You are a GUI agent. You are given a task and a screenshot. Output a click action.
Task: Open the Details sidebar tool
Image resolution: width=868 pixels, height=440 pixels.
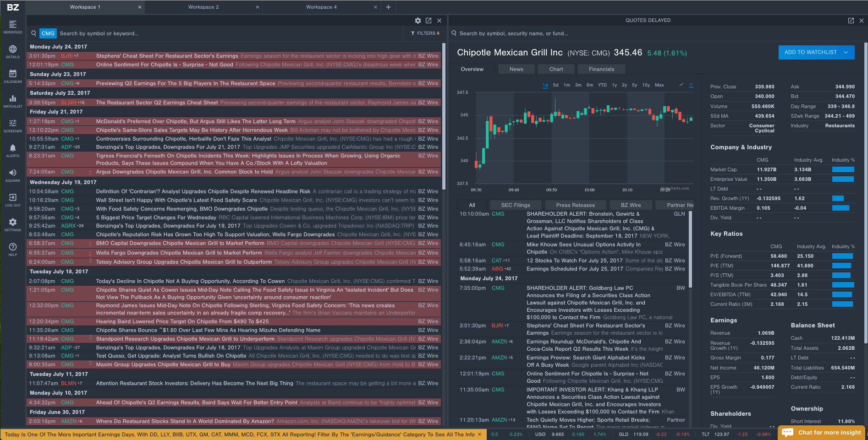pyautogui.click(x=13, y=51)
